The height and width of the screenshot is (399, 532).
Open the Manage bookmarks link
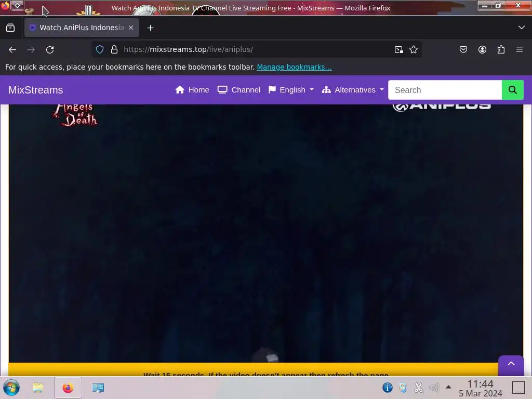click(294, 67)
